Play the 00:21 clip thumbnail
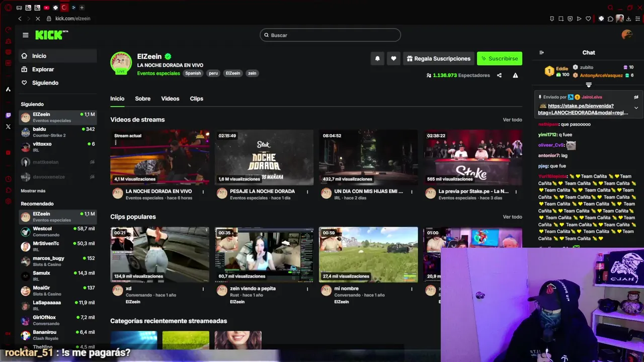This screenshot has width=644, height=362. [x=159, y=254]
